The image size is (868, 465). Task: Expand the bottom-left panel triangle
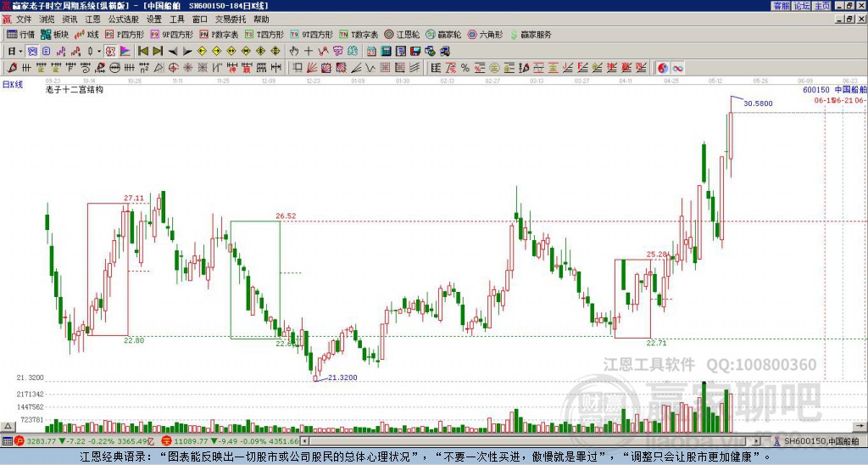tap(8, 426)
